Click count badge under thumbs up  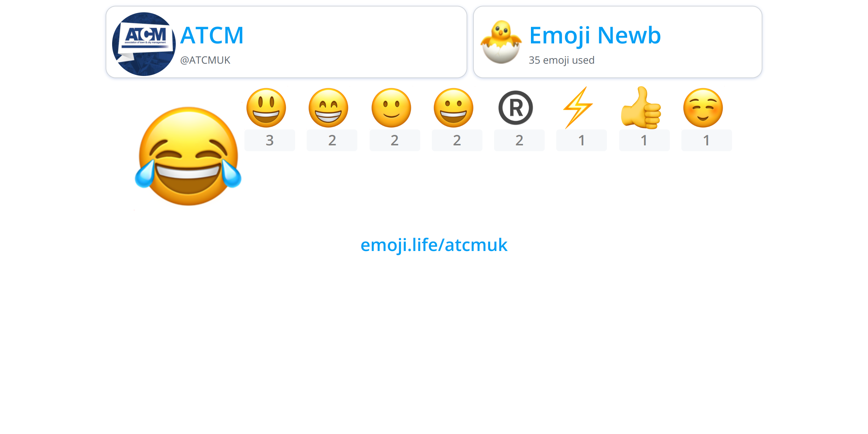(644, 140)
